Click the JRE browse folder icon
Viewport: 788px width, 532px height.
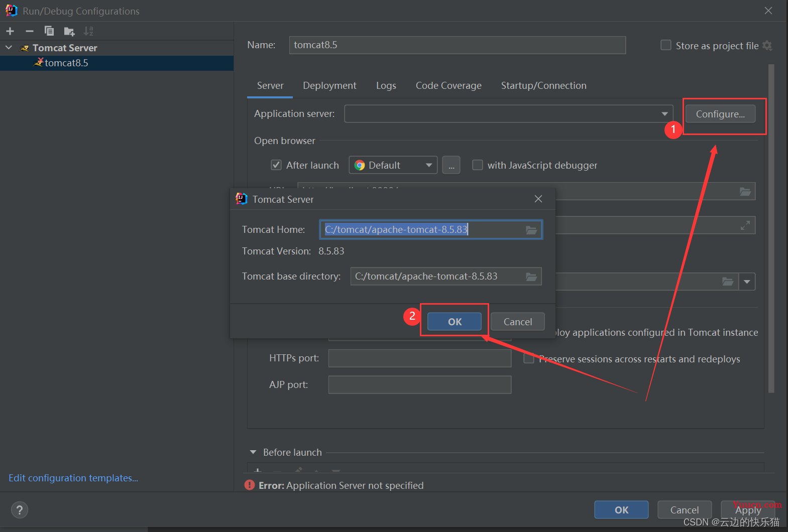(x=728, y=282)
